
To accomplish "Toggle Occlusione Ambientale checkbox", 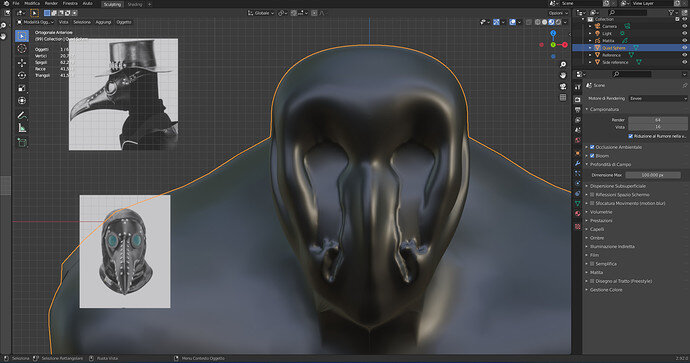I will coord(592,147).
